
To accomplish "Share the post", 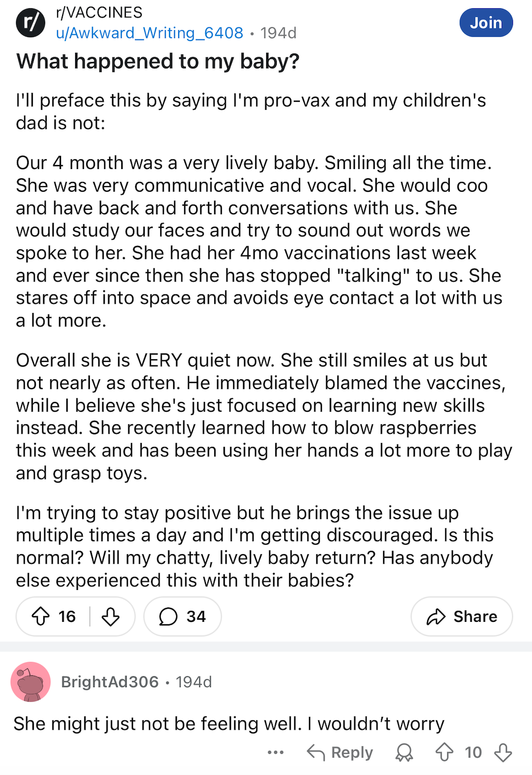I will click(462, 616).
